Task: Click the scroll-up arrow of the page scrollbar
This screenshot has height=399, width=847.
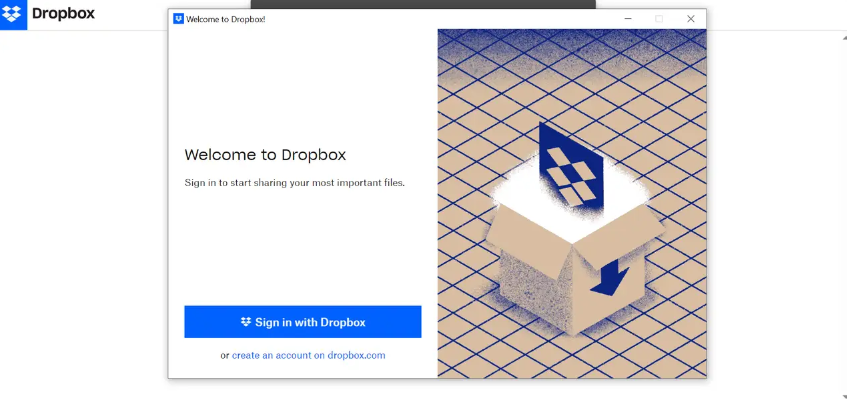Action: point(844,38)
